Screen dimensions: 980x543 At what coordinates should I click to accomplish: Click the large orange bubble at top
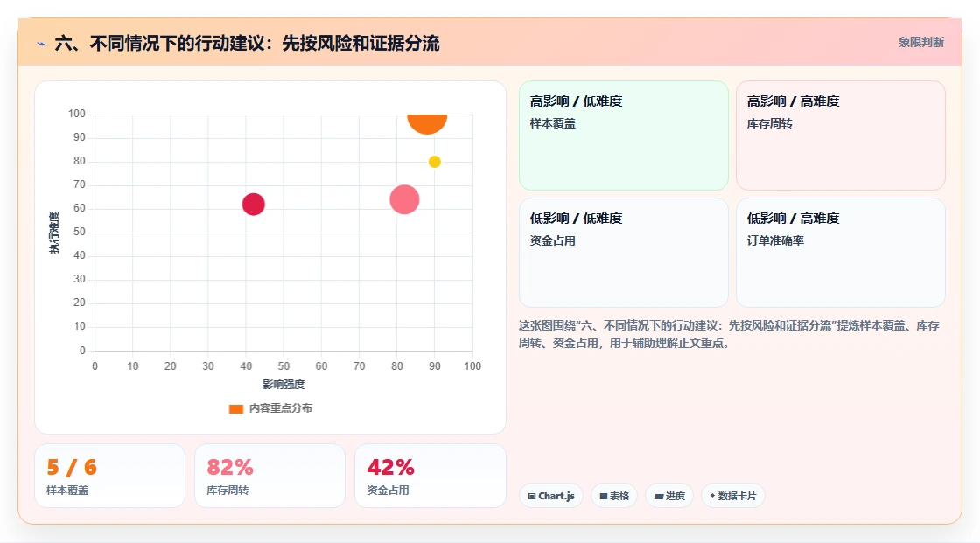coord(427,123)
